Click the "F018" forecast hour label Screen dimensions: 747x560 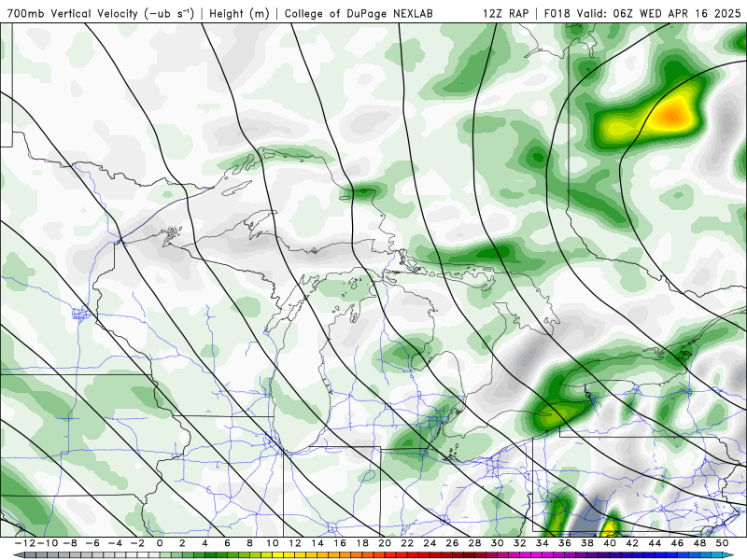(557, 13)
